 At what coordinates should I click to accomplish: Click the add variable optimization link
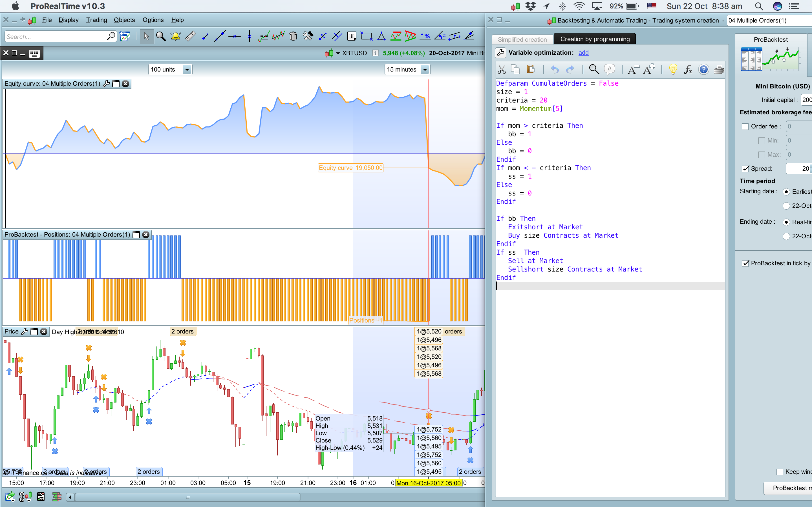[x=583, y=53]
